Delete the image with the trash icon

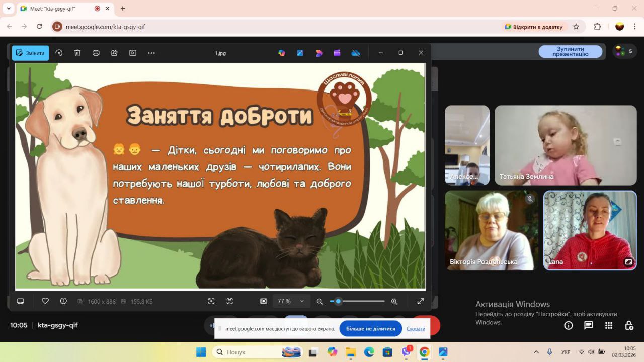coord(77,53)
